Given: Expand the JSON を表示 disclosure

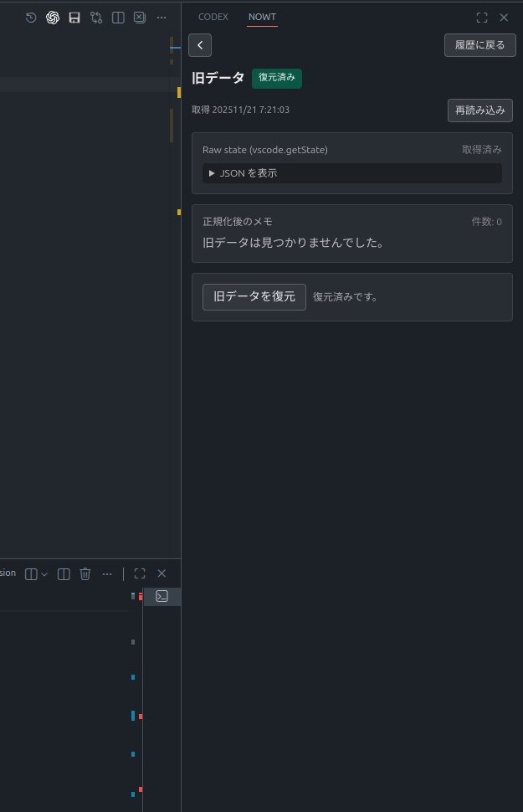Looking at the screenshot, I should click(x=352, y=173).
